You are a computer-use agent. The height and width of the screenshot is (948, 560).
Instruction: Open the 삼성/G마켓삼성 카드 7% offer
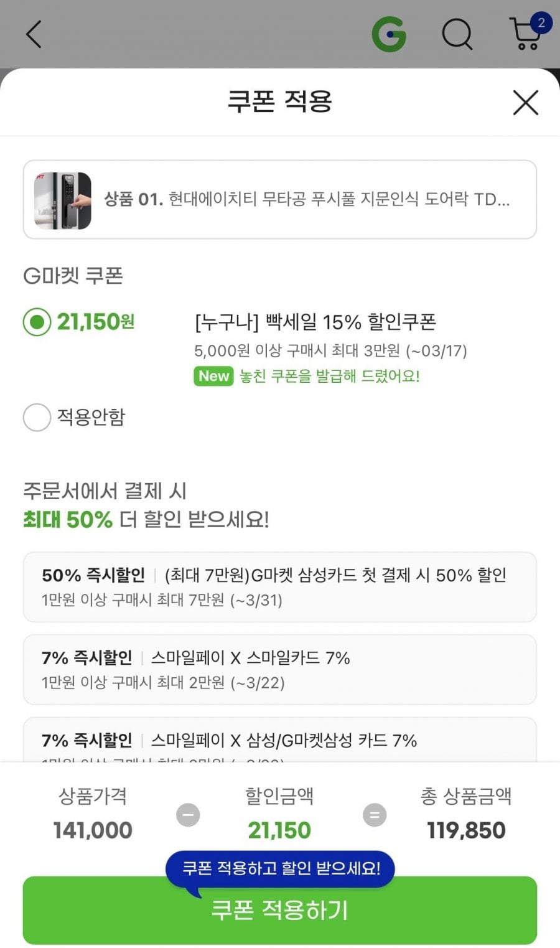(x=279, y=741)
